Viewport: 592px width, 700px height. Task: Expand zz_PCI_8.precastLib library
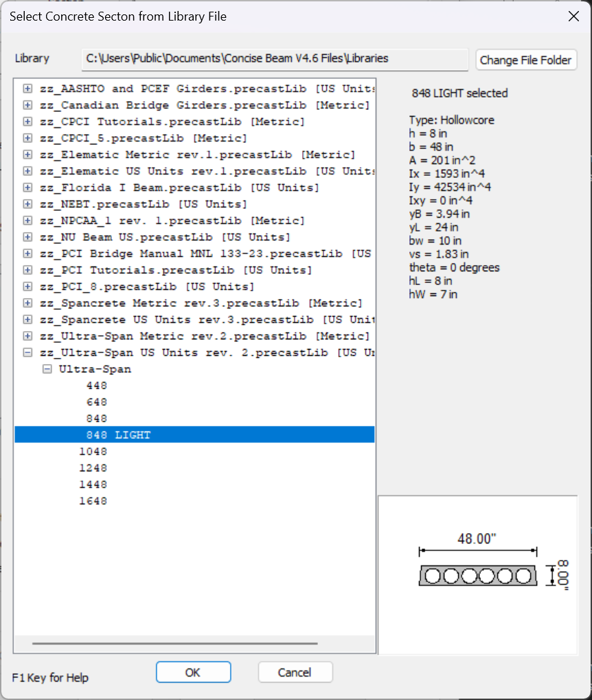click(27, 286)
